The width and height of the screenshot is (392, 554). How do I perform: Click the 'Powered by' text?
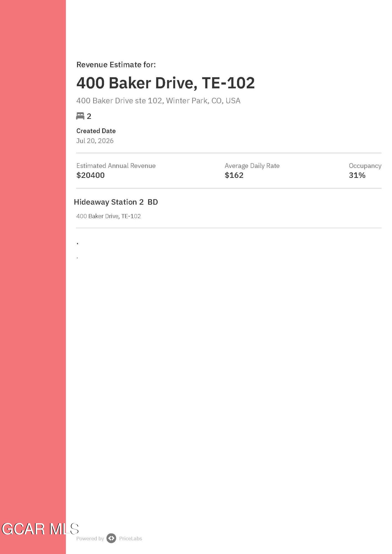coord(90,538)
